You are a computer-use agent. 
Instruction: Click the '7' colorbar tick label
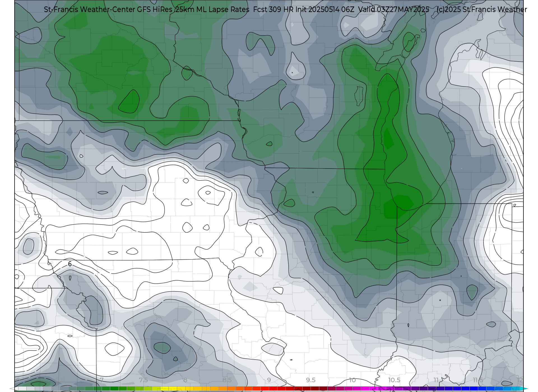click(x=102, y=380)
